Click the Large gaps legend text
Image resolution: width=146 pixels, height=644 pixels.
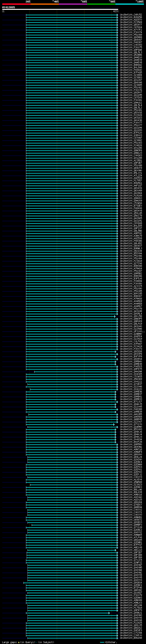28,642
